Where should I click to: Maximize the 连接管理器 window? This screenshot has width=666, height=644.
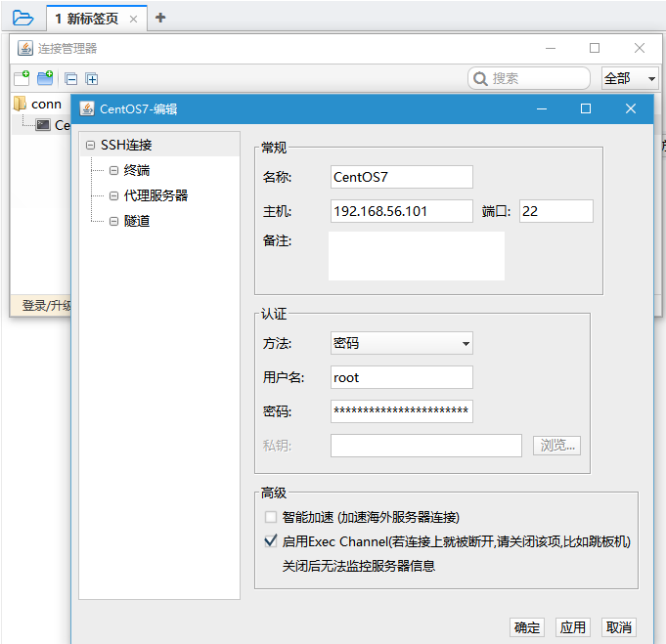595,48
